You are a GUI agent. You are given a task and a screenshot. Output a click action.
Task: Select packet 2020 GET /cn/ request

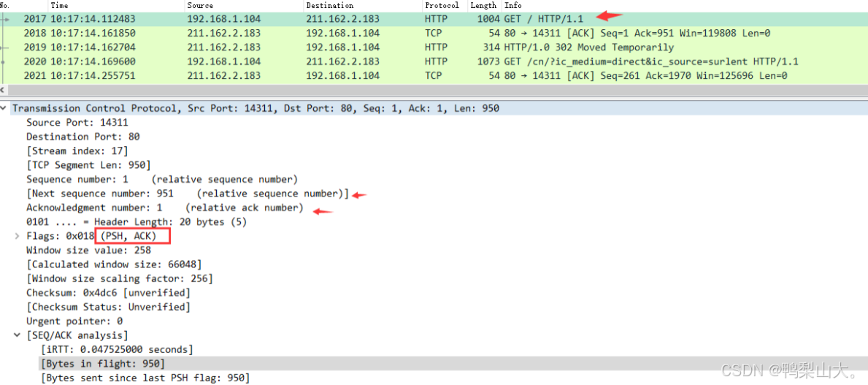(x=434, y=61)
